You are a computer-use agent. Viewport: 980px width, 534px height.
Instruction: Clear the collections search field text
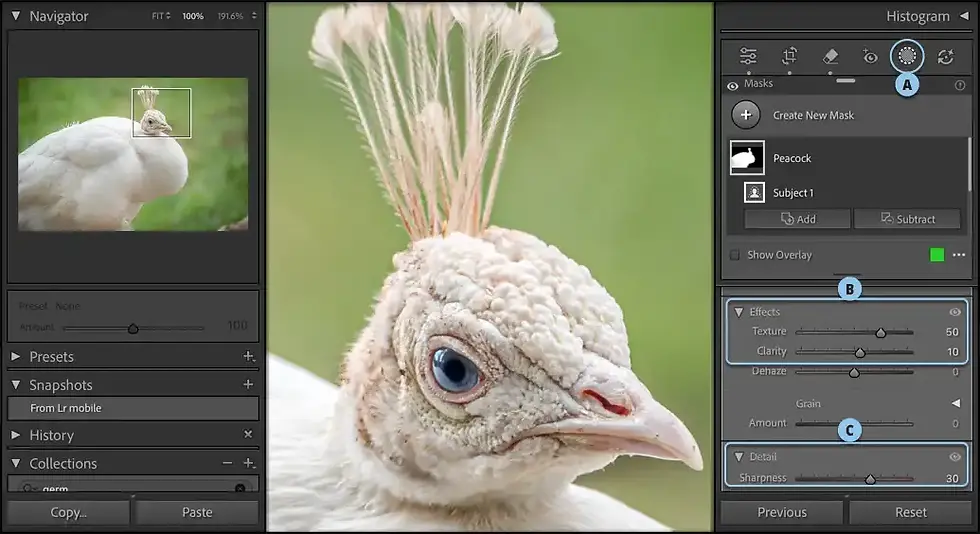[240, 488]
